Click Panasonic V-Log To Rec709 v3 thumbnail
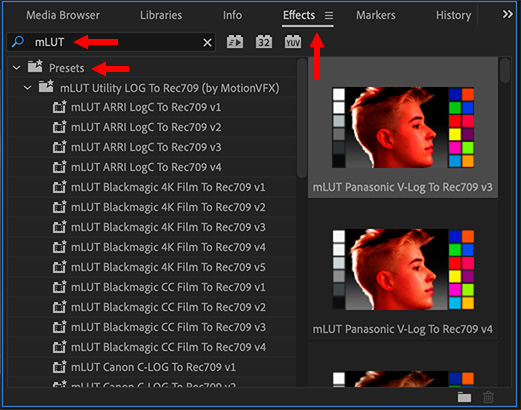Viewport: 521px width, 410px height. 403,127
